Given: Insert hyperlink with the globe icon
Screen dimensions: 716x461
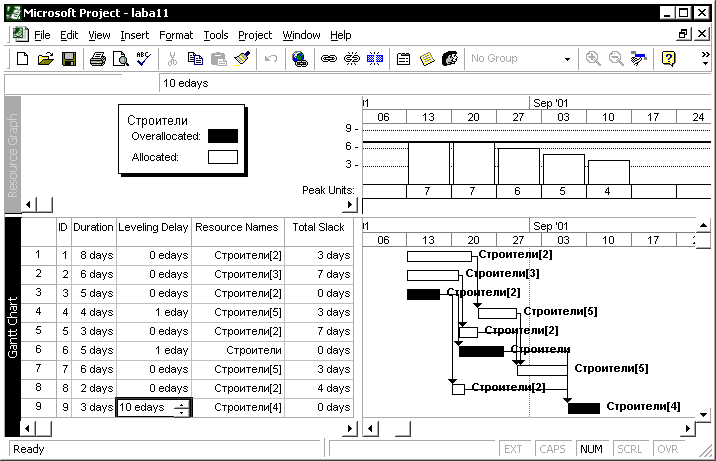Looking at the screenshot, I should tap(300, 59).
